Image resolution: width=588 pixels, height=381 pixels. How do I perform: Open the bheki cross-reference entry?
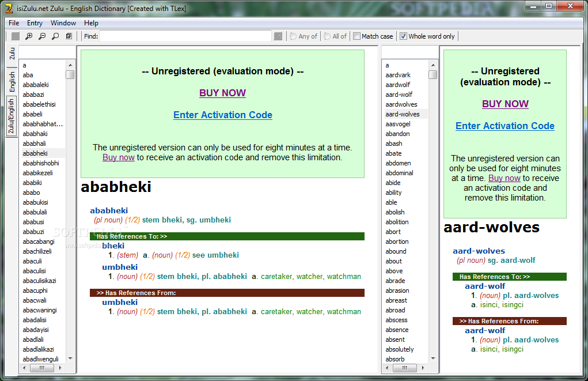pyautogui.click(x=113, y=246)
